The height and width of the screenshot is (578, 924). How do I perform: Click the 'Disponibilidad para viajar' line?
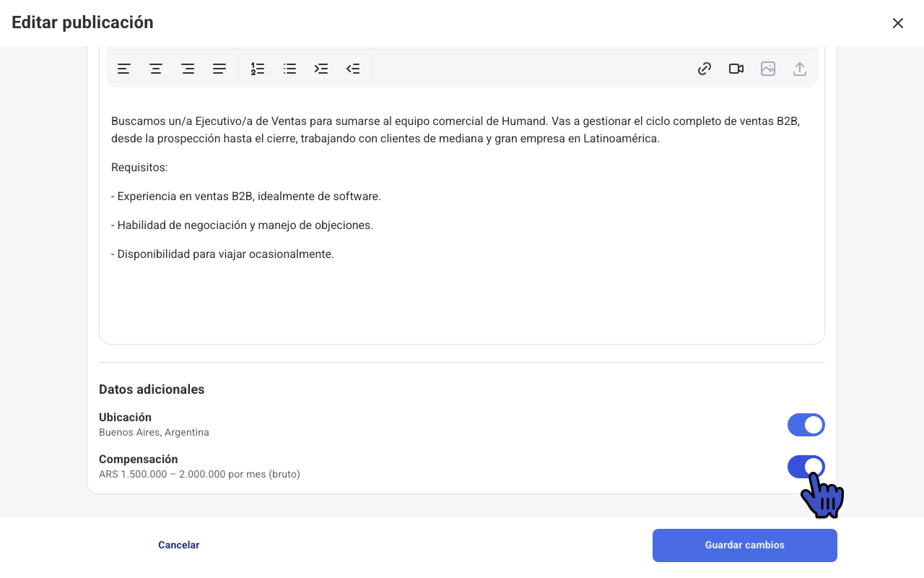point(223,254)
